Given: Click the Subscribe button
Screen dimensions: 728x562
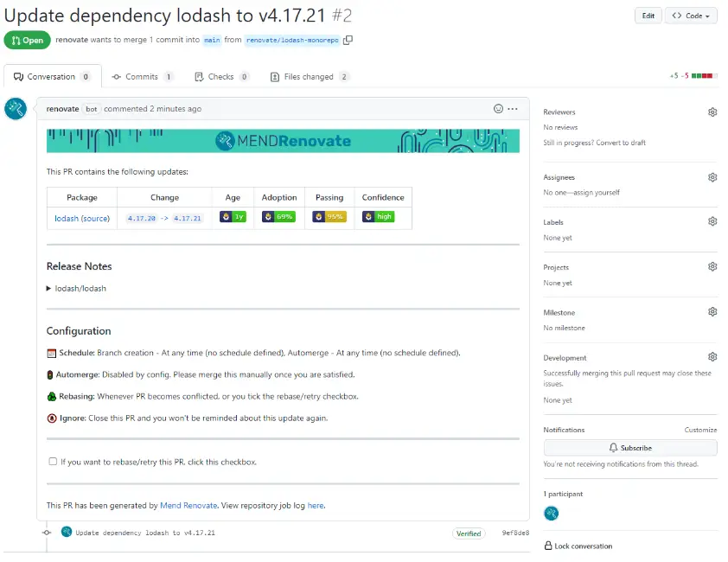Looking at the screenshot, I should click(x=630, y=448).
